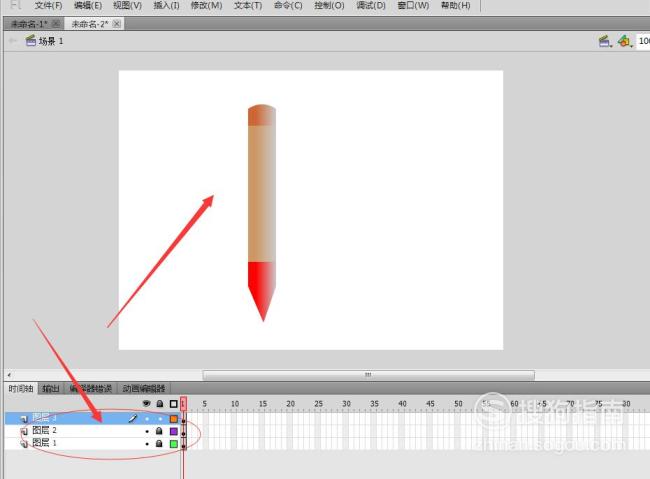Click the 图层 1 layer type icon

tap(24, 444)
